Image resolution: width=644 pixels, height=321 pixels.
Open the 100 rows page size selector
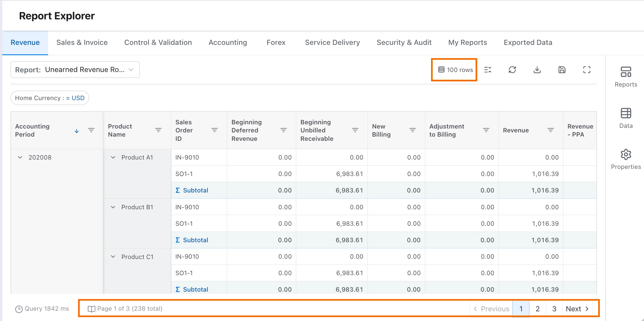pos(455,70)
